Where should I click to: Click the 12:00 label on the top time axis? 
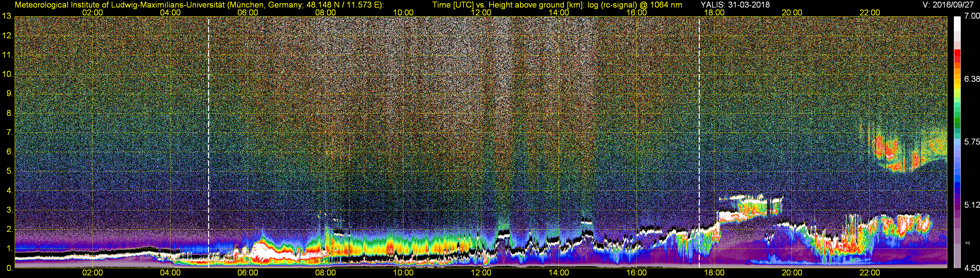tap(481, 12)
